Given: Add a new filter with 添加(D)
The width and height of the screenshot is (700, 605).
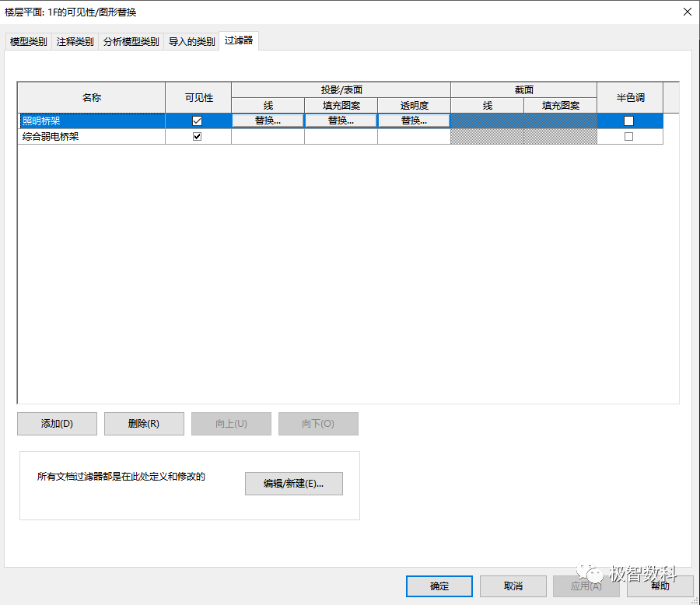Looking at the screenshot, I should 56,424.
